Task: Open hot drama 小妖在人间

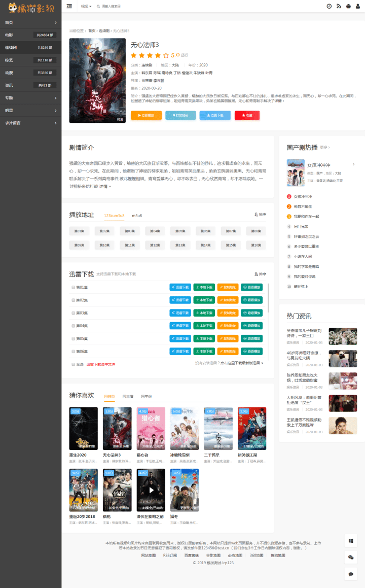Action: click(x=303, y=257)
